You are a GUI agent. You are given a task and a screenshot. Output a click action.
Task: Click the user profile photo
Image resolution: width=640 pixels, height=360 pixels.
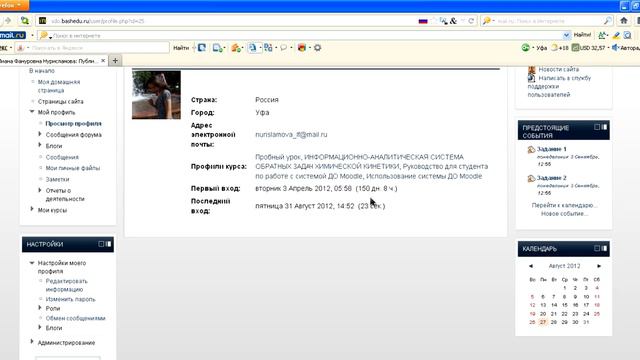[156, 95]
